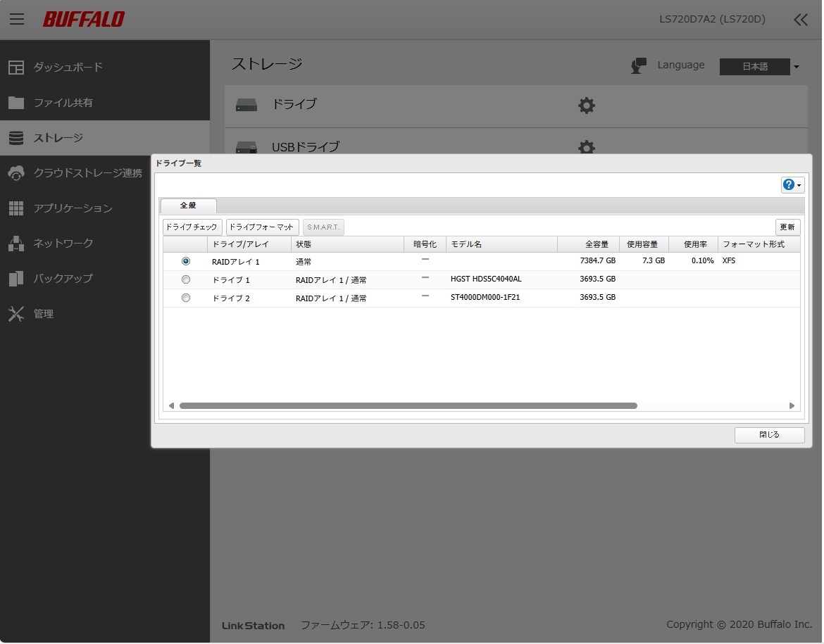The image size is (824, 644).
Task: Click the horizontal scrollbar in drive list
Action: pos(408,405)
